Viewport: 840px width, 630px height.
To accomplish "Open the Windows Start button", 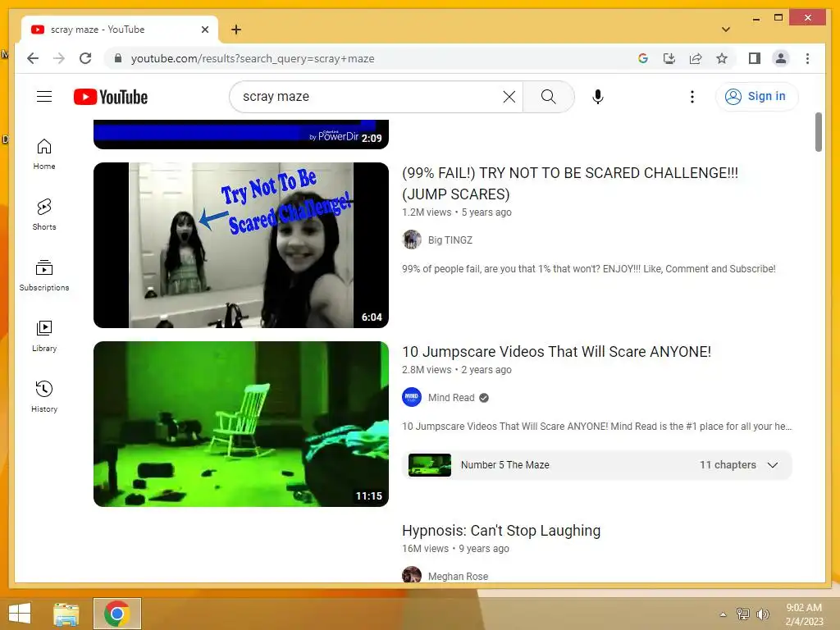I will point(20,614).
